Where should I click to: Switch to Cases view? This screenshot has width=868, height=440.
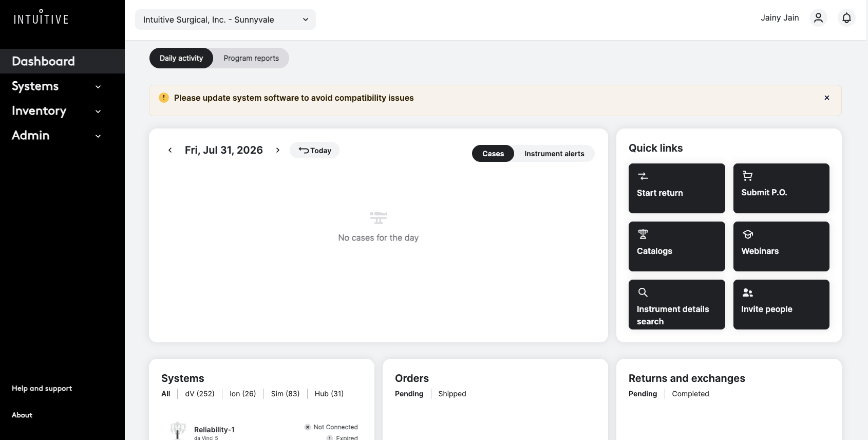tap(493, 154)
